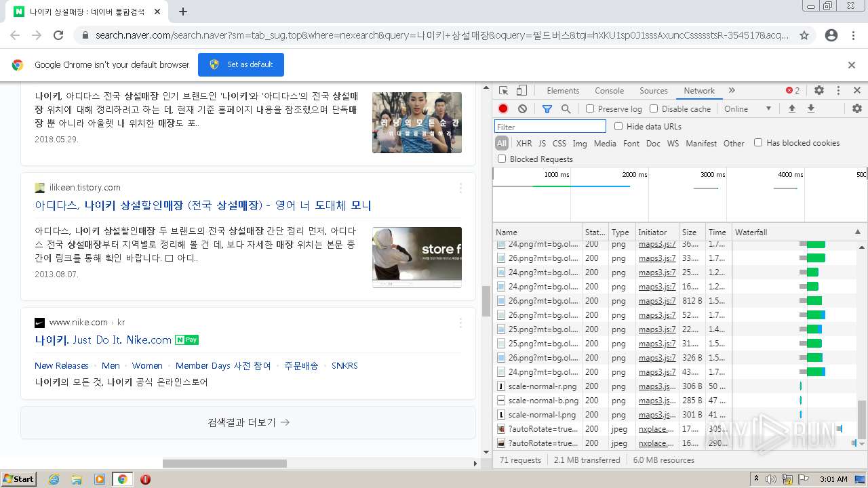Toggle the network filter funnel icon
Image resolution: width=868 pixels, height=488 pixels.
[547, 108]
